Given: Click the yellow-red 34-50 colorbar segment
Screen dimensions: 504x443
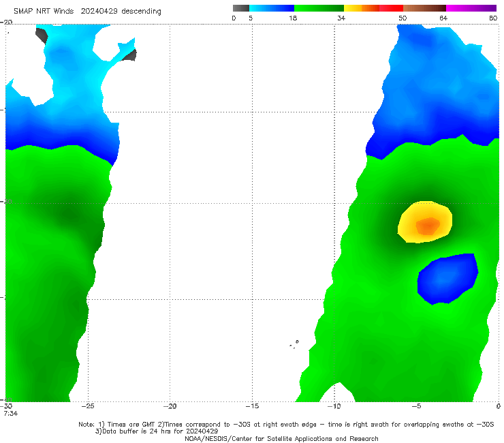Looking at the screenshot, I should (373, 8).
